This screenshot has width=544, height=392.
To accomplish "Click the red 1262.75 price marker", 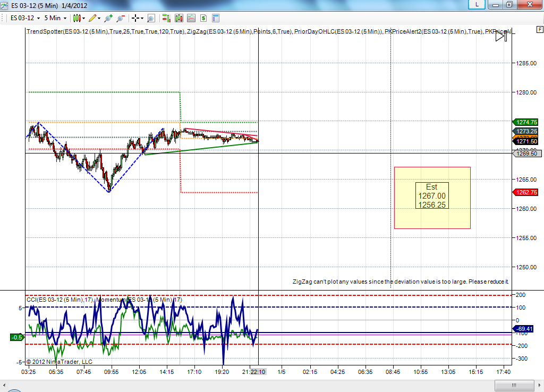I will [525, 192].
